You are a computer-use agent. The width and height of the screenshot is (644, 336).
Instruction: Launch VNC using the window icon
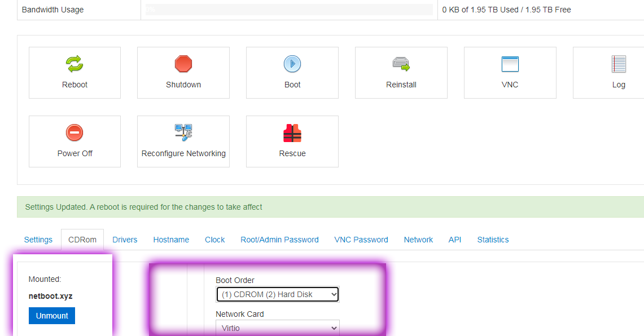510,64
